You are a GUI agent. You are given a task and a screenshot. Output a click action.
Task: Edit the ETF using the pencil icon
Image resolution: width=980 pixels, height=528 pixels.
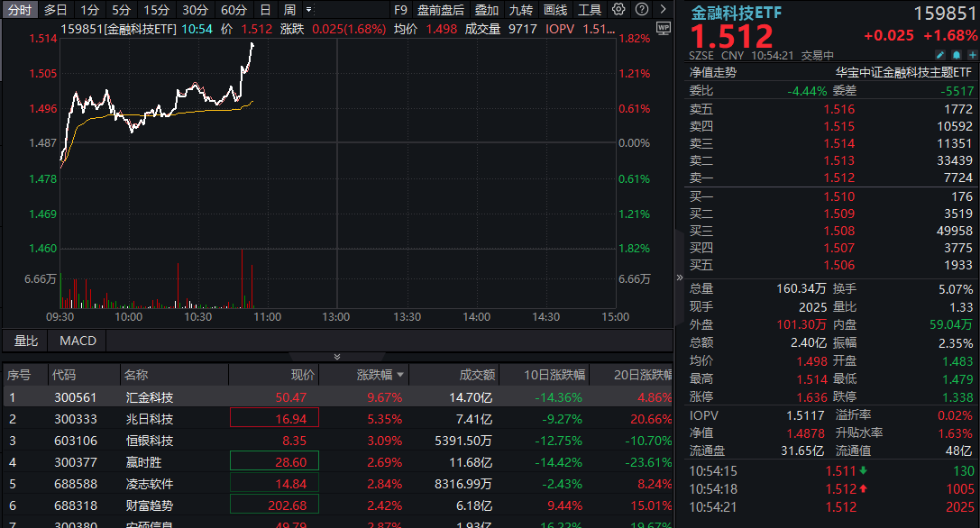click(940, 54)
